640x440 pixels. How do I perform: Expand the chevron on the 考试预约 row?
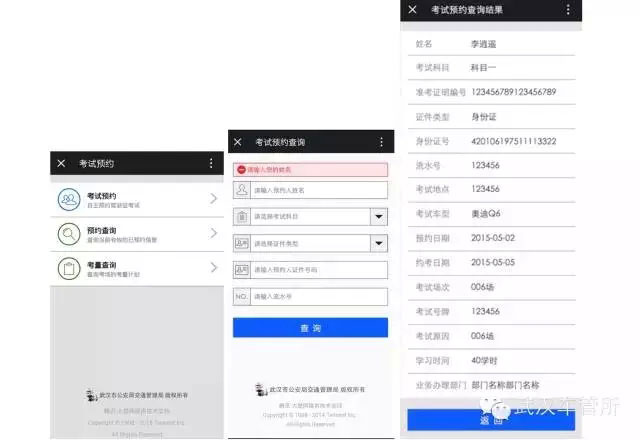(213, 199)
